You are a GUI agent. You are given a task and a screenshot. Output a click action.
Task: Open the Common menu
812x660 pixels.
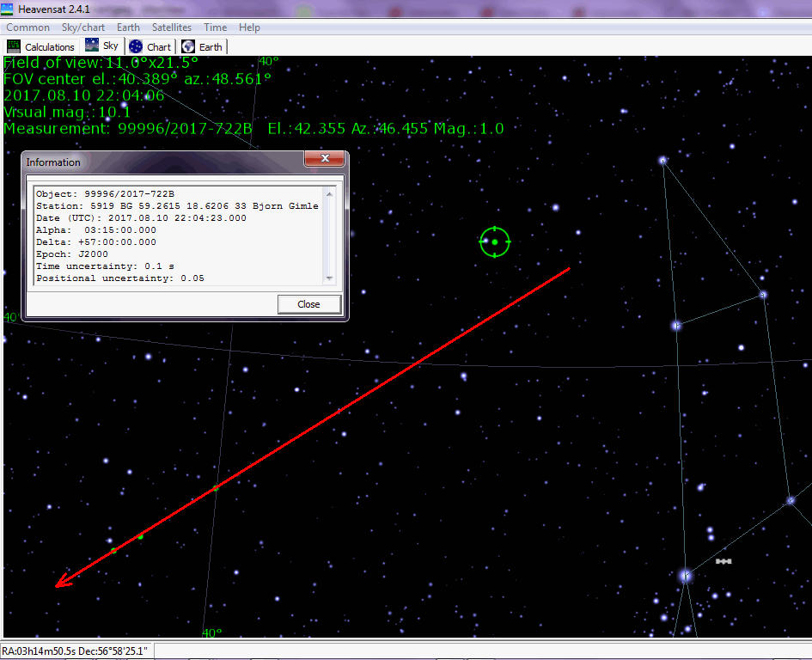27,27
